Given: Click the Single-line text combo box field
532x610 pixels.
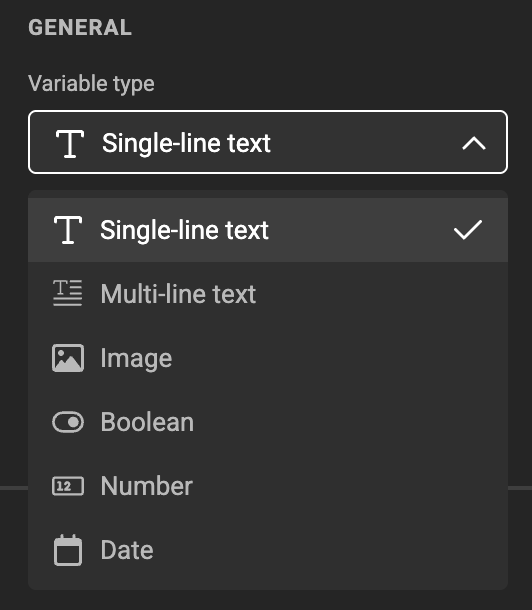Looking at the screenshot, I should 268,142.
